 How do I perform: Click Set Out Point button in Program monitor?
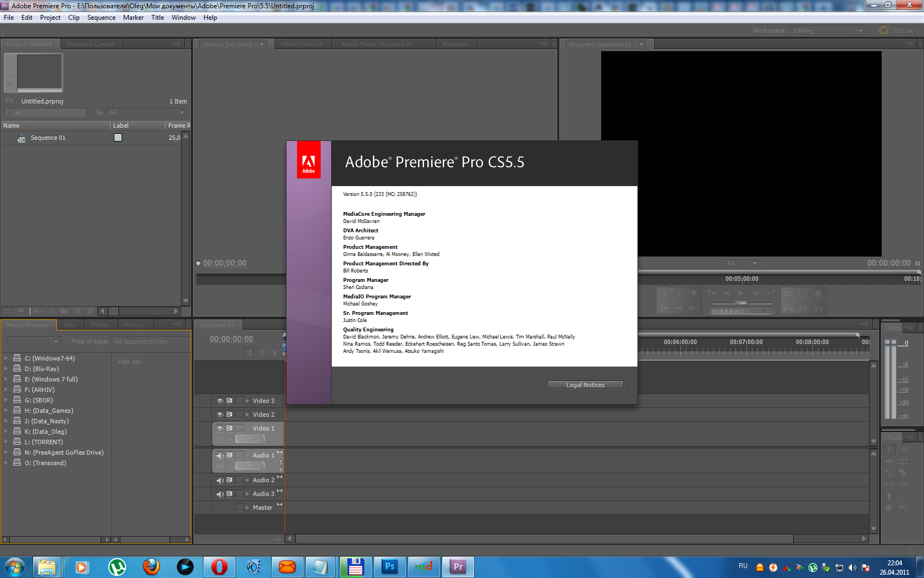(x=679, y=293)
